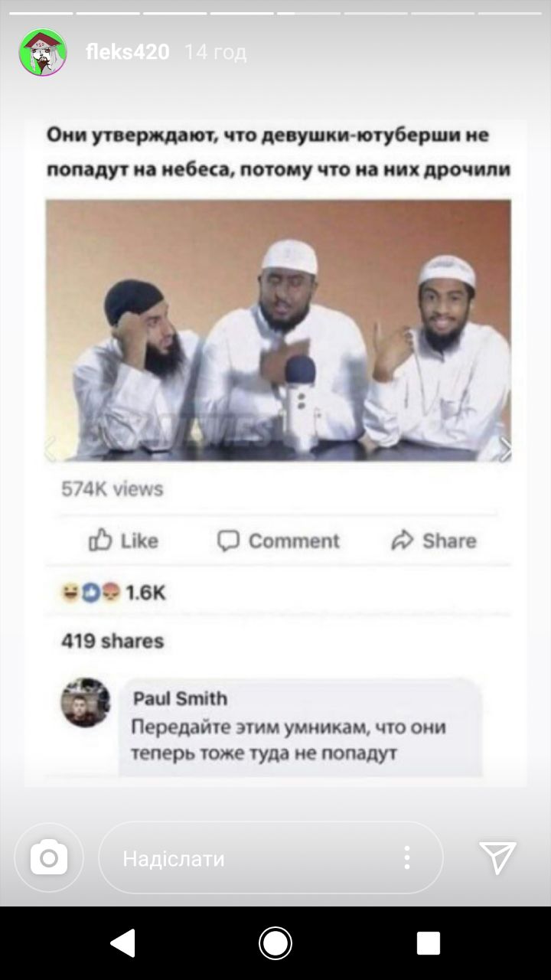Tap the Android home circle button
Viewport: 551px width, 980px height.
[275, 943]
